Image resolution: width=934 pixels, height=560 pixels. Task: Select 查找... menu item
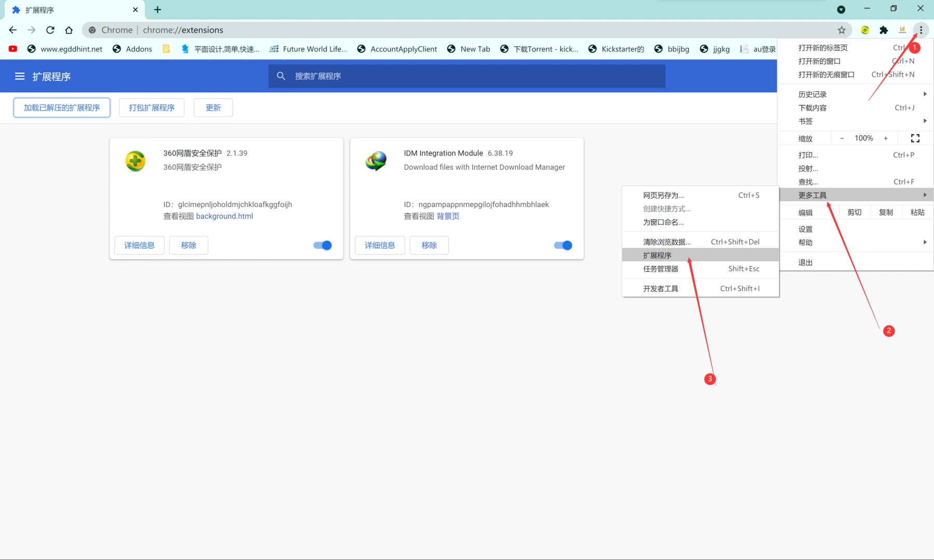pyautogui.click(x=856, y=181)
